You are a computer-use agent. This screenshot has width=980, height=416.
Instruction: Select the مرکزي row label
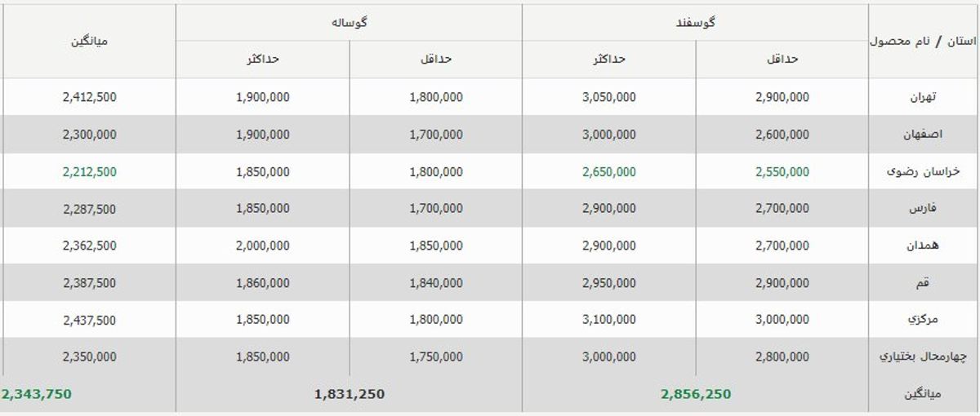coord(923,321)
